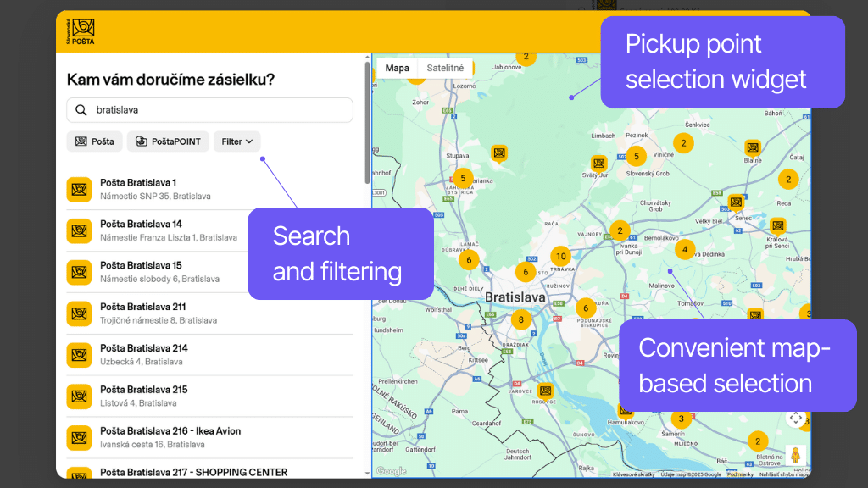This screenshot has height=488, width=868.
Task: Click cluster marker 8 south of Bratislava
Action: 521,319
